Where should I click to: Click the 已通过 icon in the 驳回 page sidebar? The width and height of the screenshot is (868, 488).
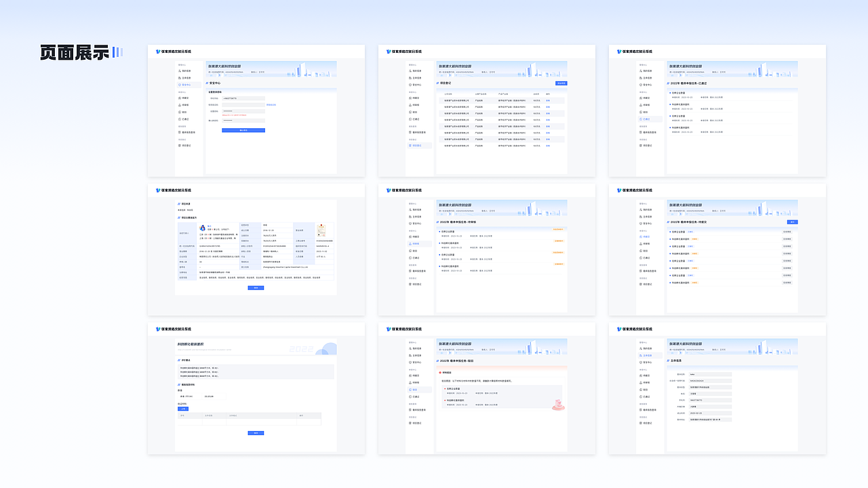pyautogui.click(x=410, y=396)
